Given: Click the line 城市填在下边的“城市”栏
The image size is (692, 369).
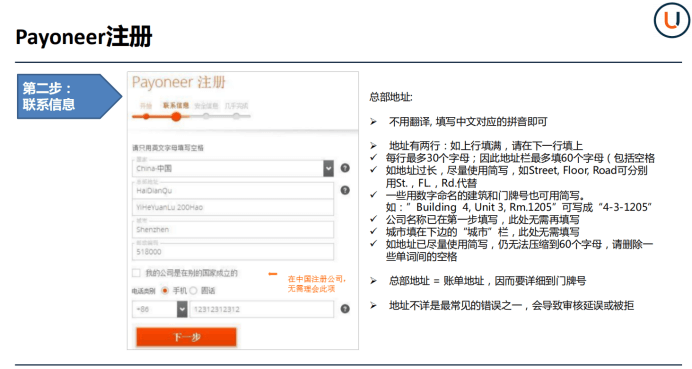Looking at the screenshot, I should [x=482, y=232].
